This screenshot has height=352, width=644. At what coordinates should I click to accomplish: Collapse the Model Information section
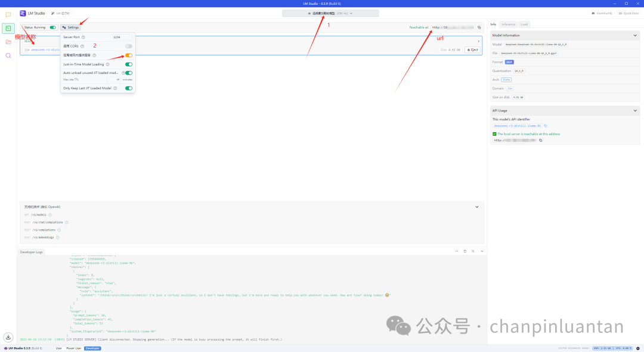[635, 36]
